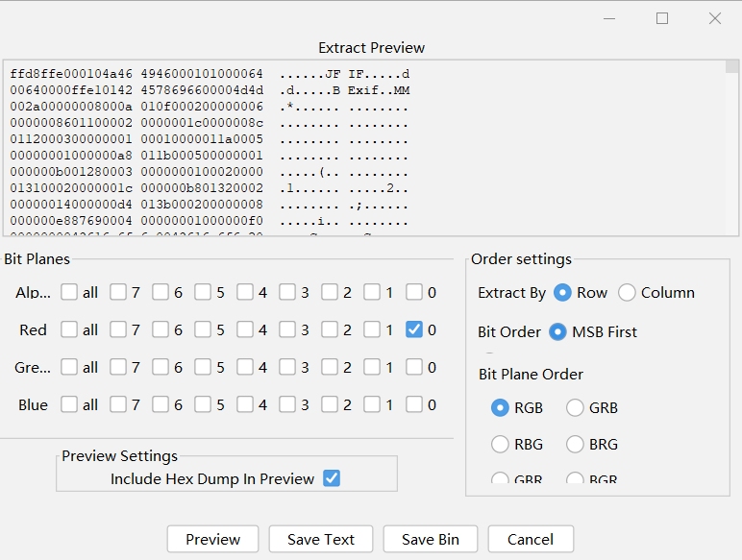742x560 pixels.
Task: Click the Save Bin button
Action: click(431, 539)
